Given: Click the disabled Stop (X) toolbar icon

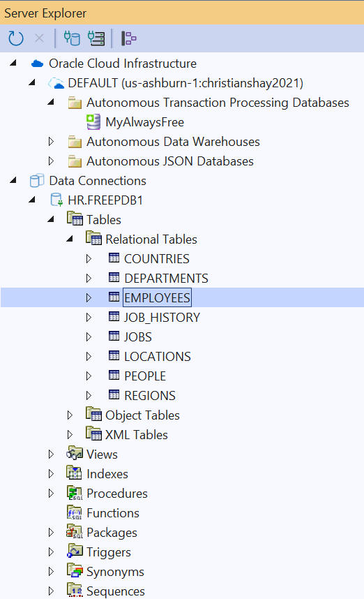Looking at the screenshot, I should [x=39, y=38].
